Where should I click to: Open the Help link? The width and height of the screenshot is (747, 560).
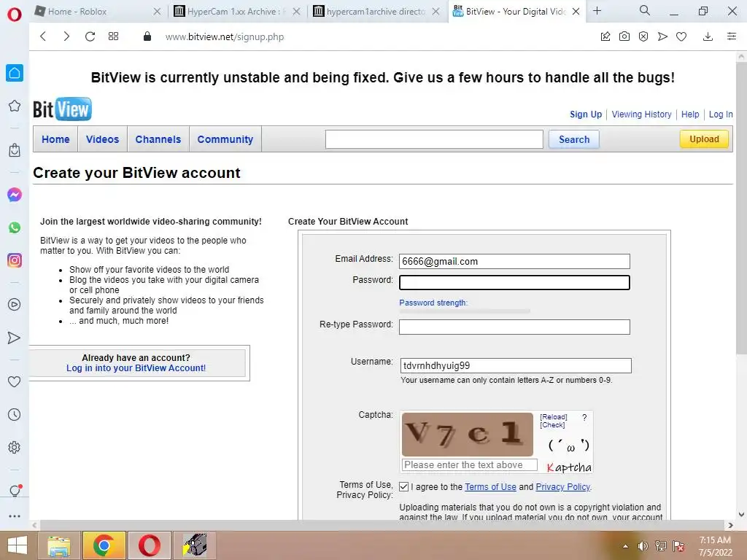click(690, 114)
